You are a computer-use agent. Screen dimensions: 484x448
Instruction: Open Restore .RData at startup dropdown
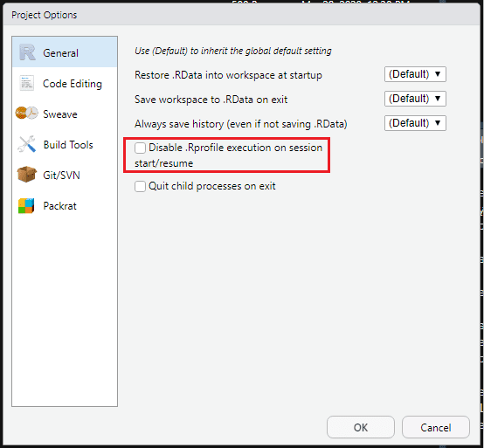coord(415,74)
